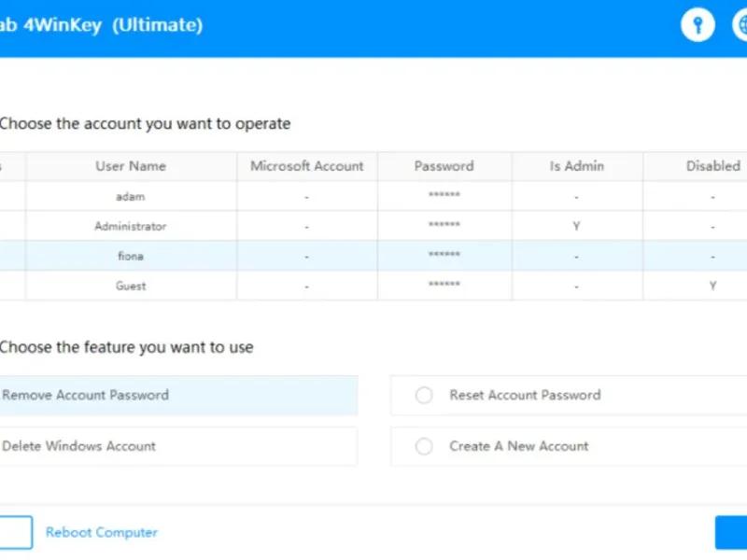Click the password asterisks in Guest row
Screen dimensions: 747x560
click(444, 284)
